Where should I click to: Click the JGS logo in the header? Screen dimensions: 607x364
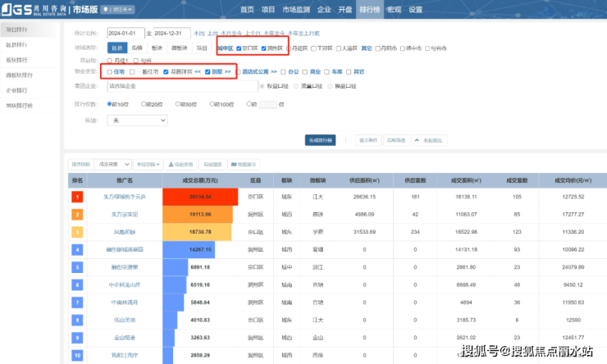(x=16, y=9)
